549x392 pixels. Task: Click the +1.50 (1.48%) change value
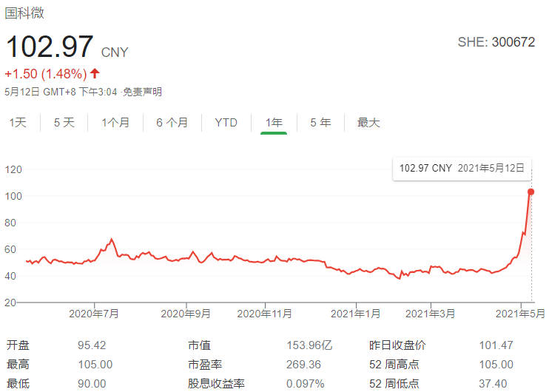pos(46,74)
